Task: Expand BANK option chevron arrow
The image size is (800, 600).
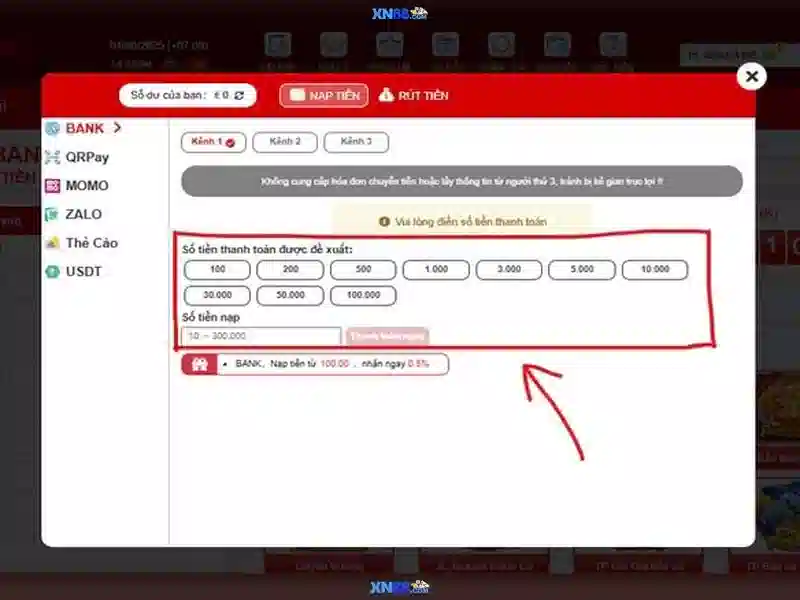Action: click(118, 128)
